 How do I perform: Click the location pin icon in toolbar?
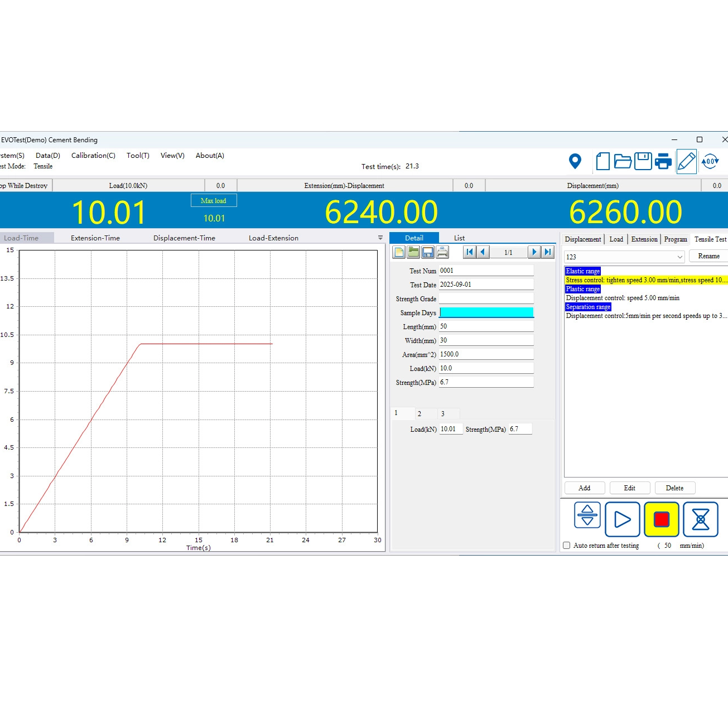coord(575,161)
